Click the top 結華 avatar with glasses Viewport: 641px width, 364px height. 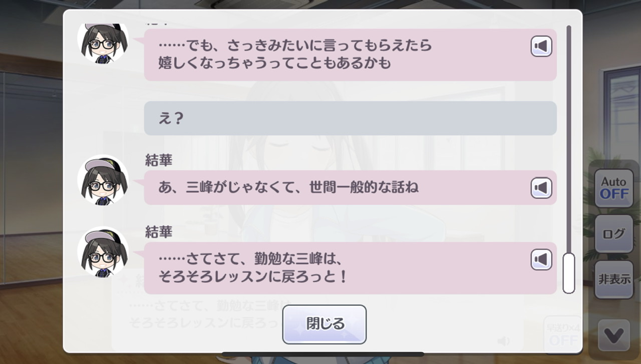click(x=103, y=43)
